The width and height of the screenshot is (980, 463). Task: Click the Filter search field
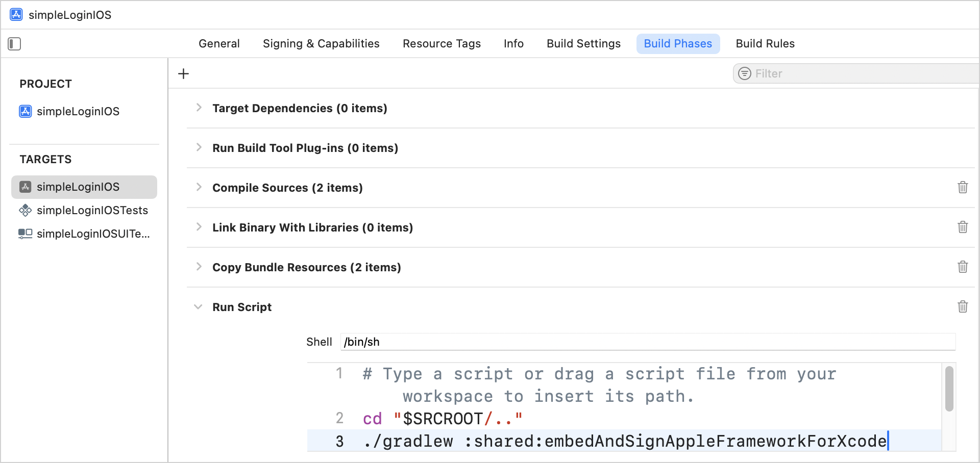pos(856,73)
